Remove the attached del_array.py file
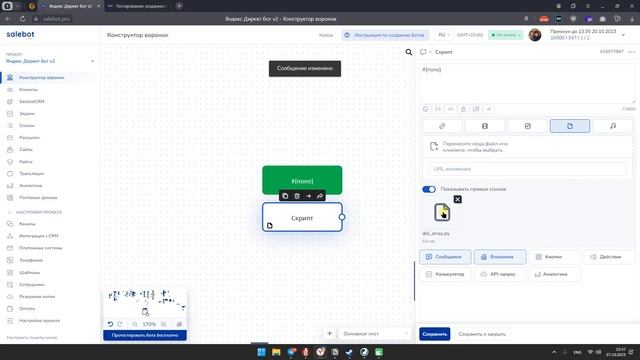The image size is (640, 360). coord(458,199)
